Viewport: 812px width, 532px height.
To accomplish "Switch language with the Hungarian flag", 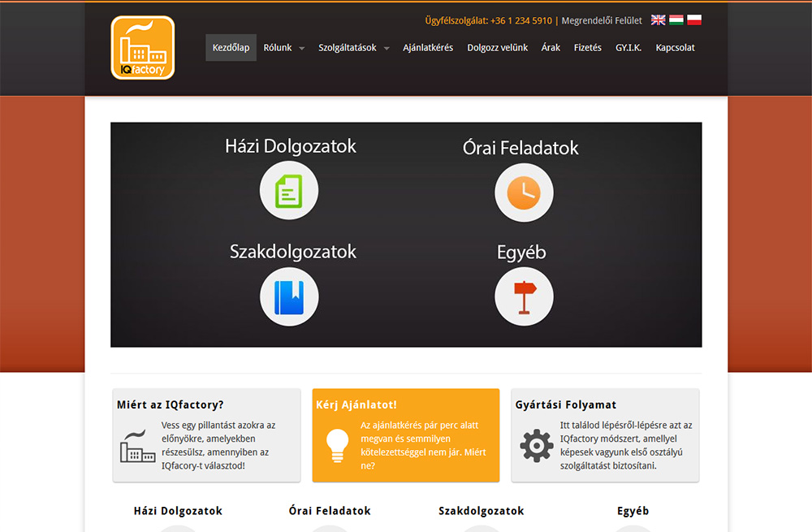I will coord(676,20).
